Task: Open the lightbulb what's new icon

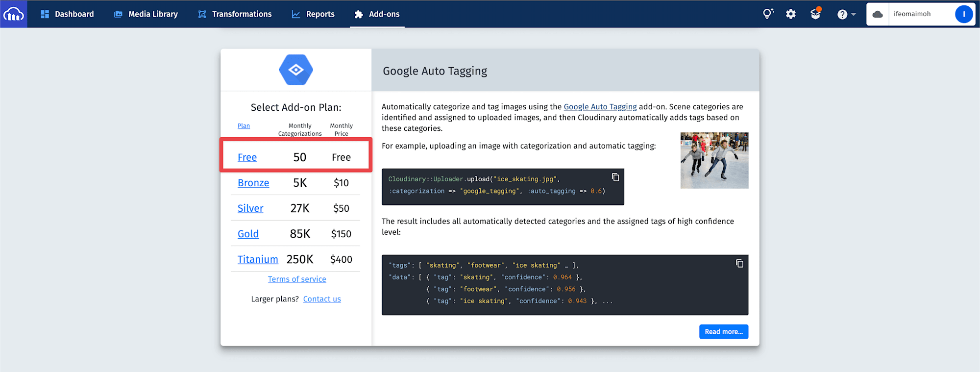Action: click(768, 14)
